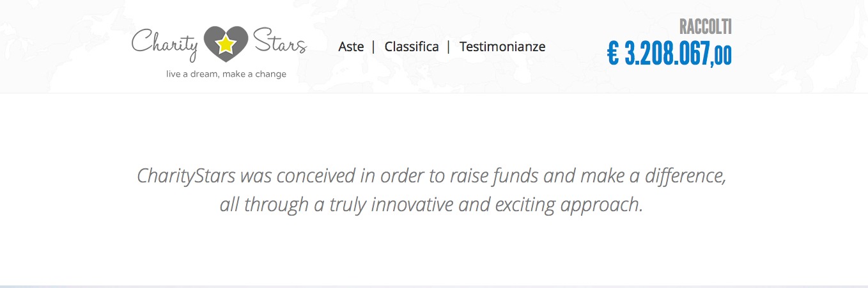This screenshot has height=288, width=868.
Task: Click the headline line starting "all through"
Action: [431, 205]
